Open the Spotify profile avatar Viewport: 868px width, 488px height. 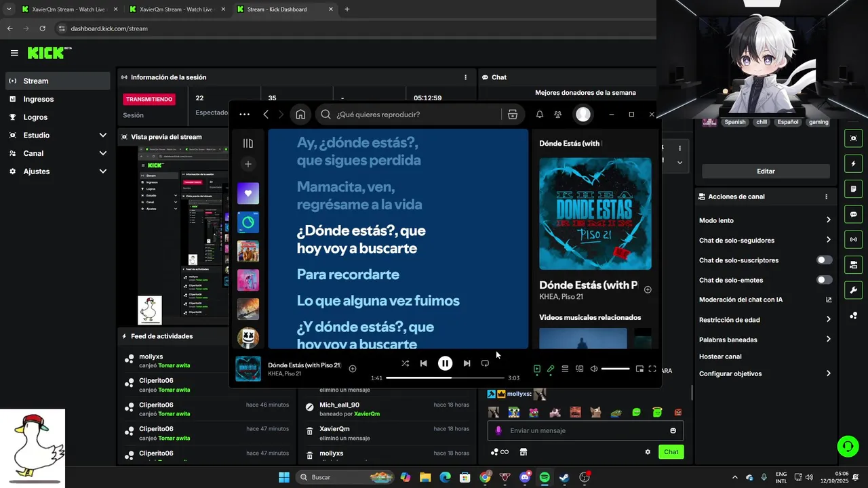583,115
